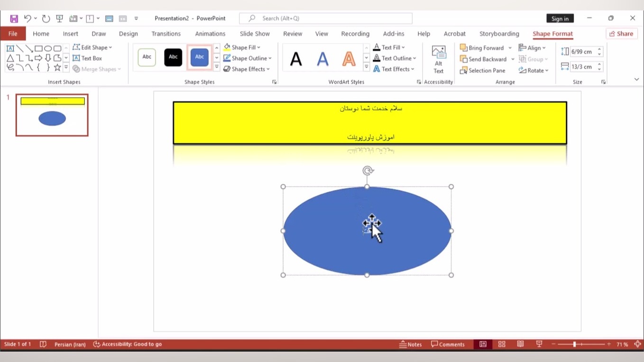Image resolution: width=644 pixels, height=362 pixels.
Task: Expand the Shape Styles gallery More button
Action: click(x=217, y=68)
